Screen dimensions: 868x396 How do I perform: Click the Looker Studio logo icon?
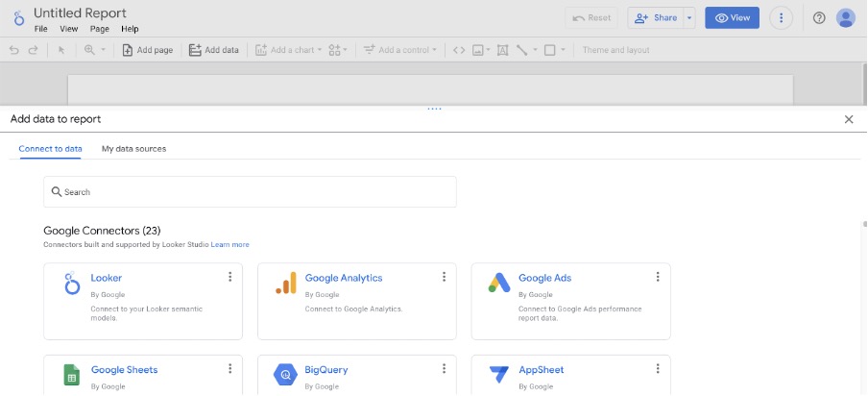(19, 17)
